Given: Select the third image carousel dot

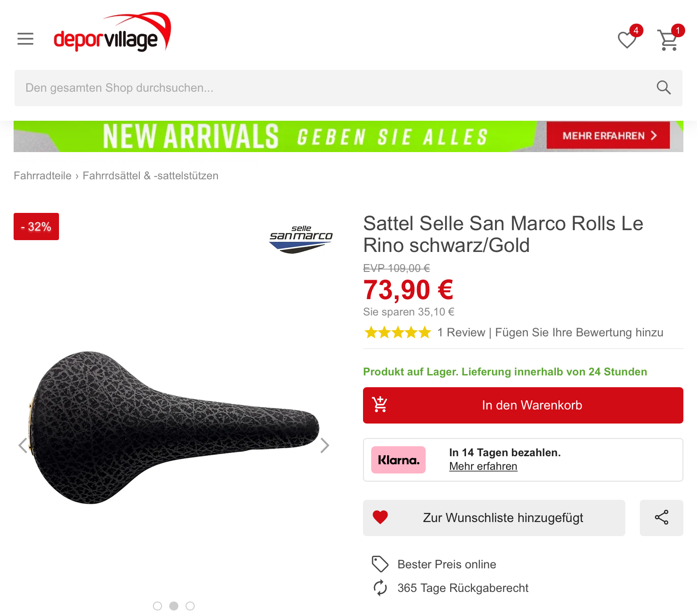Looking at the screenshot, I should (190, 606).
